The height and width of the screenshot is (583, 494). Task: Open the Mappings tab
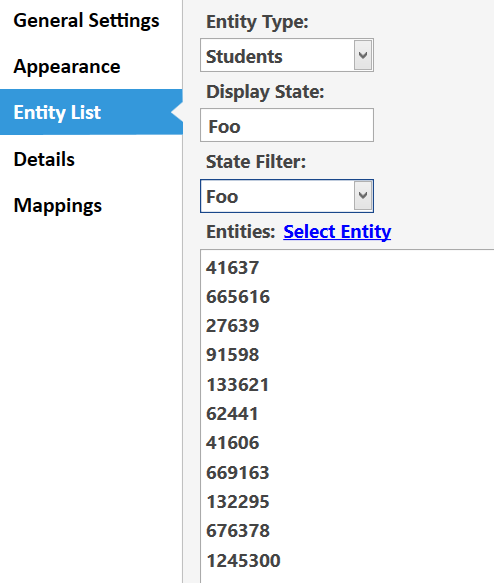(x=58, y=205)
